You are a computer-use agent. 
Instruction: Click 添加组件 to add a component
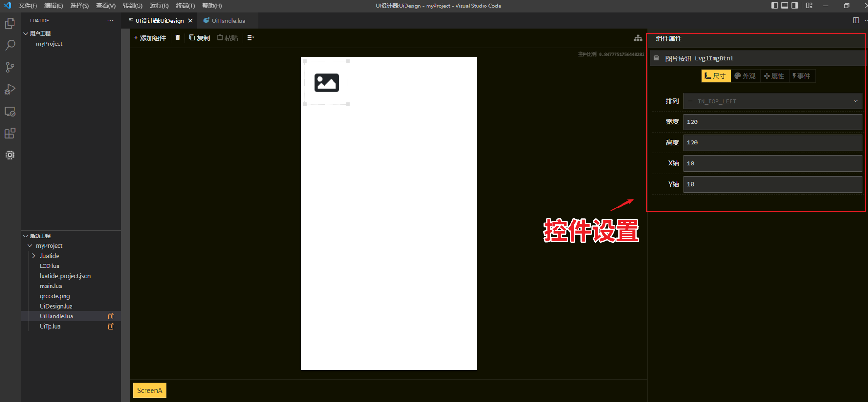coord(150,38)
